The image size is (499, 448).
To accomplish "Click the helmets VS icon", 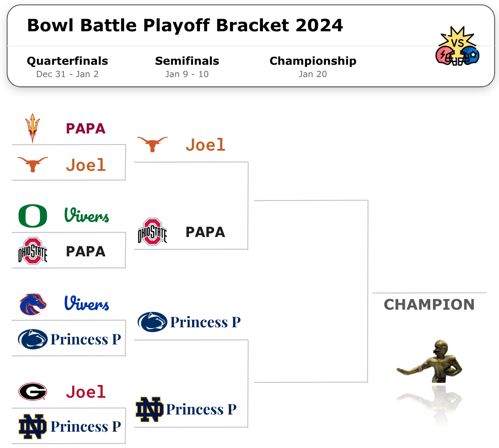I will point(457,47).
